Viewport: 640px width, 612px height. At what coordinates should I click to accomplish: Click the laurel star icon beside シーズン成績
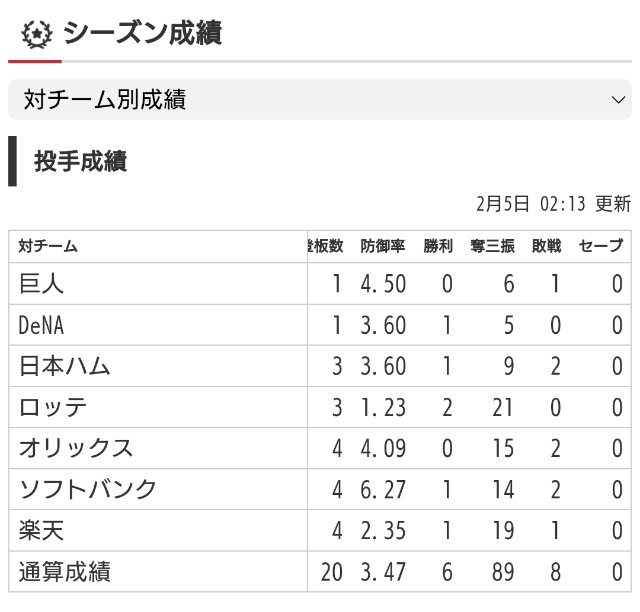[x=37, y=34]
